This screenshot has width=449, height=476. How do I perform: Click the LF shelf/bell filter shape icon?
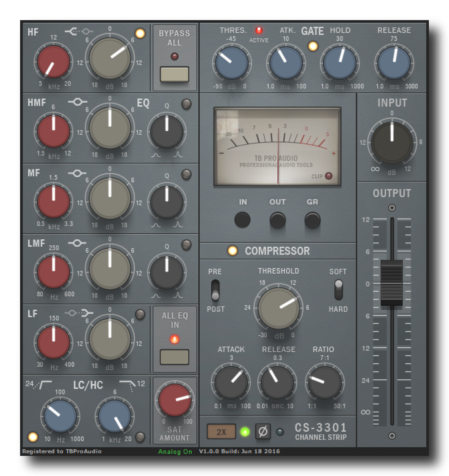79,313
